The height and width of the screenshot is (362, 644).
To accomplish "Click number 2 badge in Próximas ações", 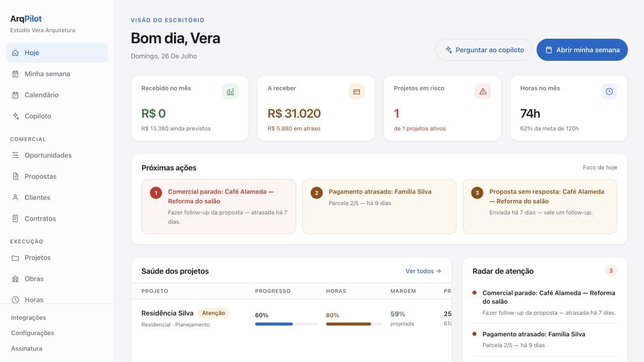I will coord(316,193).
